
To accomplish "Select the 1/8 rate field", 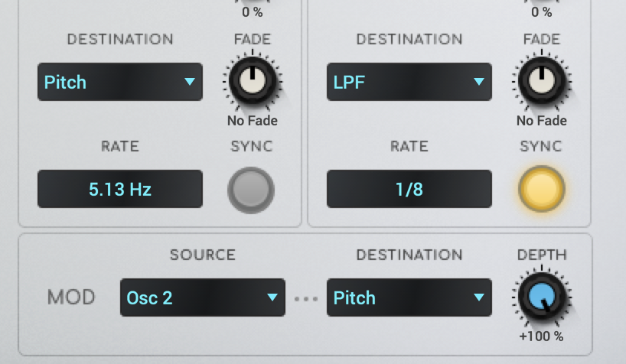I will (x=409, y=189).
